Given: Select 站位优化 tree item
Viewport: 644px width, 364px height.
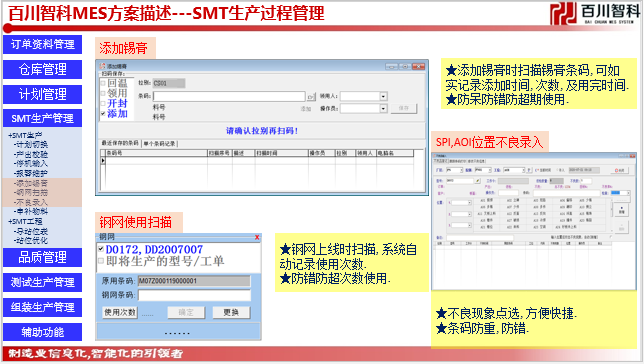Looking at the screenshot, I should pyautogui.click(x=31, y=241).
